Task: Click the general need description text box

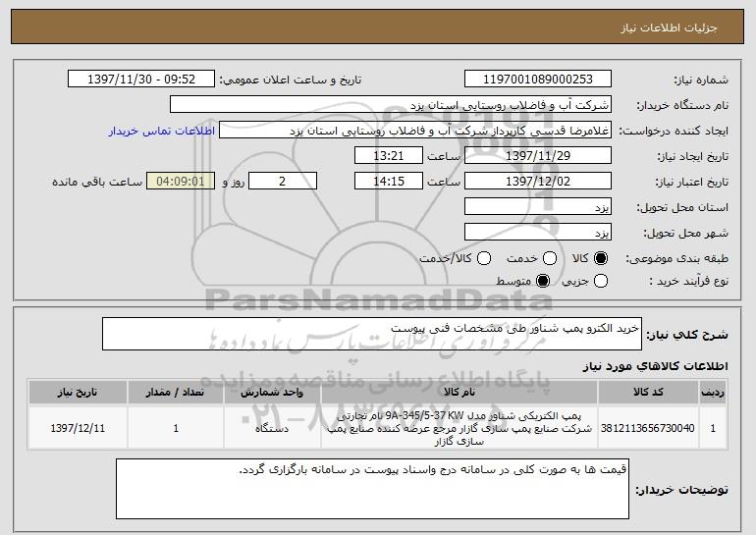Action: 372,334
